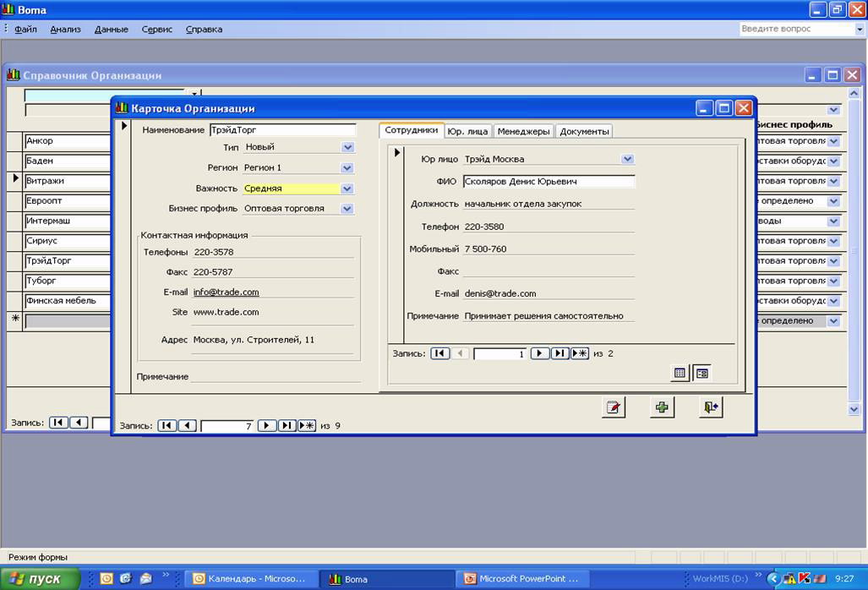868x590 pixels.
Task: Open the Файл menu
Action: click(x=25, y=30)
